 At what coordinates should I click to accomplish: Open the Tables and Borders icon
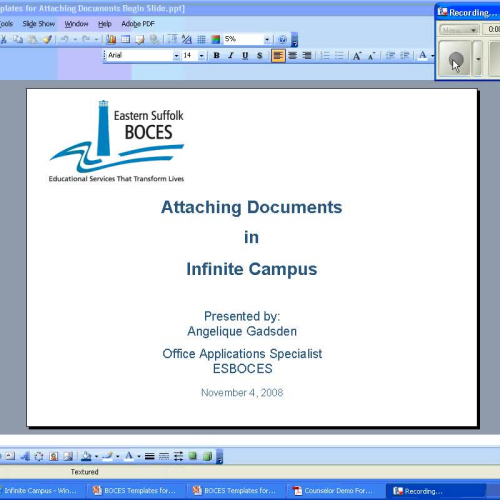pyautogui.click(x=140, y=40)
